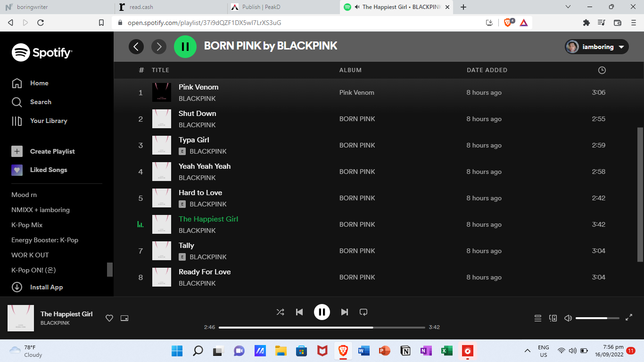Screen dimensions: 644x362
Task: Reload the Spotify page
Action: [41, 23]
